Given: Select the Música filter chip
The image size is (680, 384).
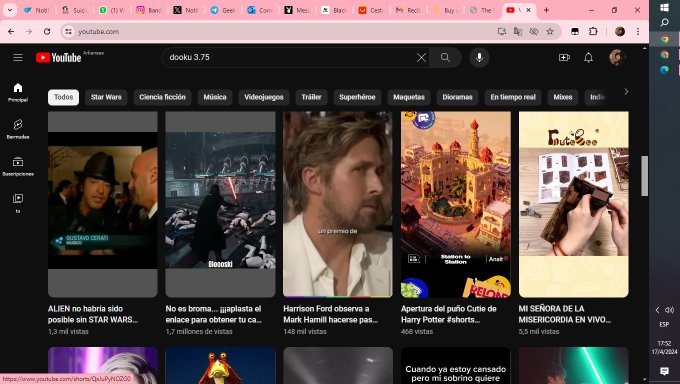Looking at the screenshot, I should pos(215,97).
